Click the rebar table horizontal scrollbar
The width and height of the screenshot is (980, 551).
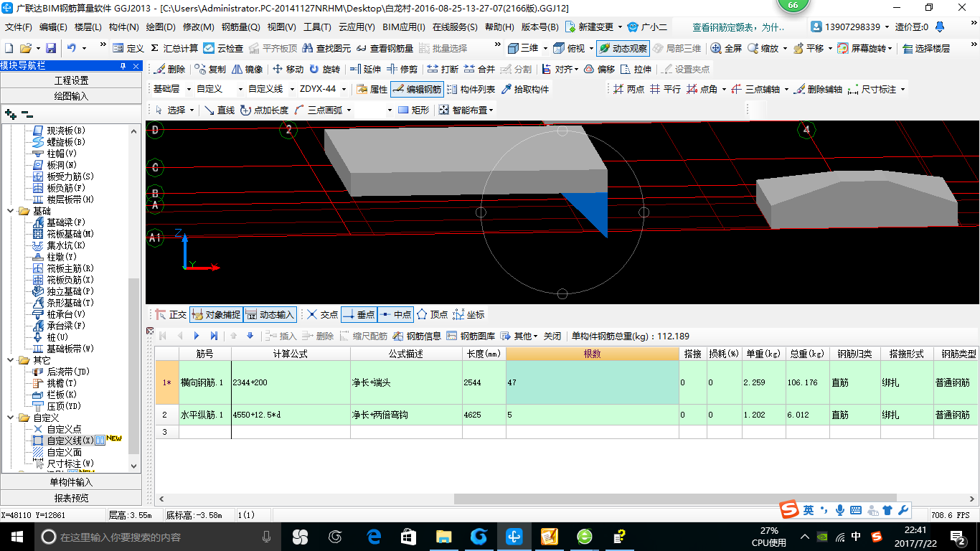[x=675, y=499]
